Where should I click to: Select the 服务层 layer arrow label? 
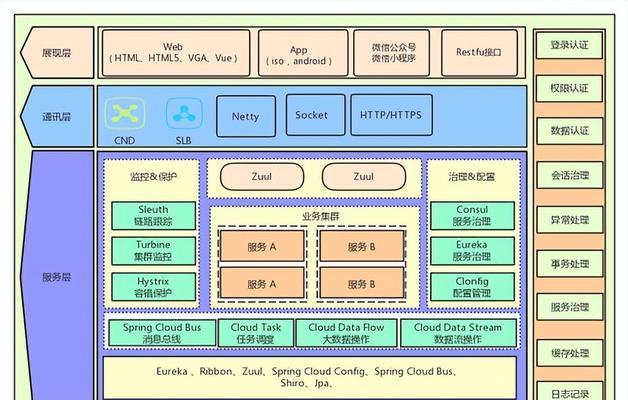[x=56, y=277]
